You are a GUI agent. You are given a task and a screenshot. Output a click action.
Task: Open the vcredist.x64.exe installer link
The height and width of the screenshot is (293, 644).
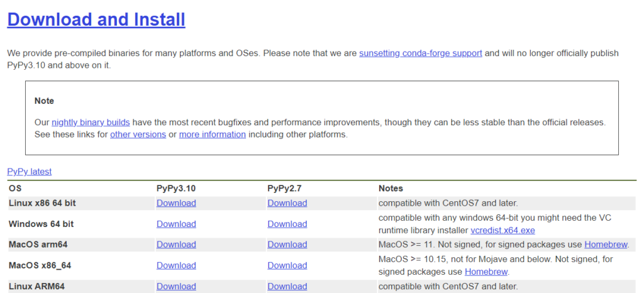coord(502,231)
